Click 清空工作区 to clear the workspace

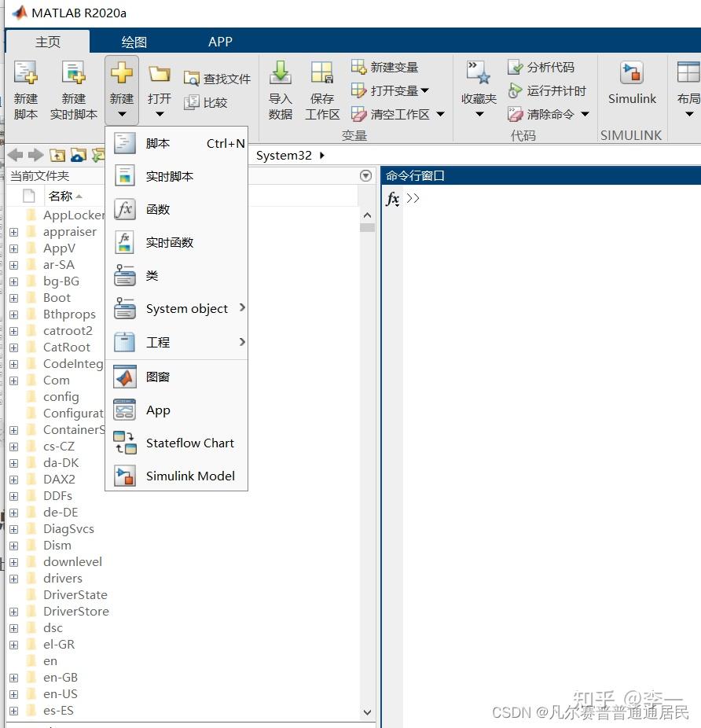tap(401, 113)
